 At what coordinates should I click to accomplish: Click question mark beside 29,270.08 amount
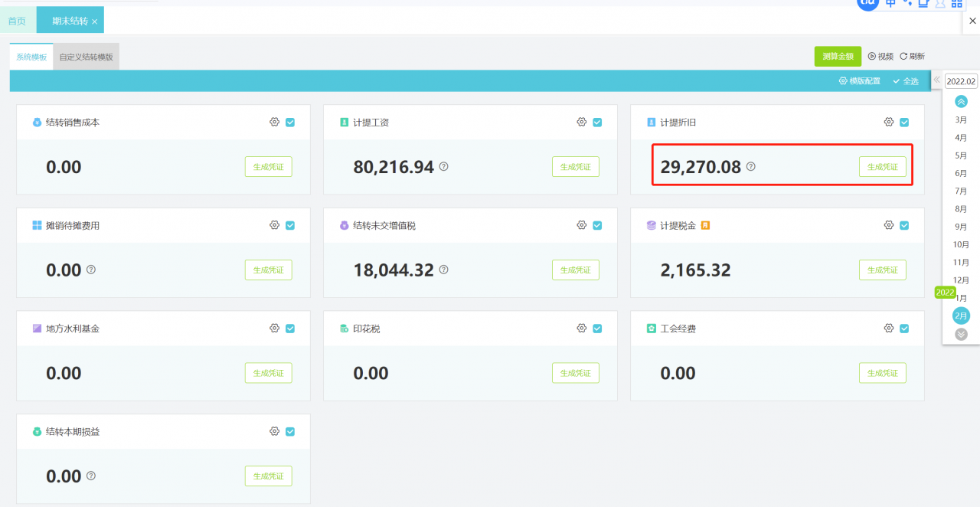pyautogui.click(x=751, y=167)
